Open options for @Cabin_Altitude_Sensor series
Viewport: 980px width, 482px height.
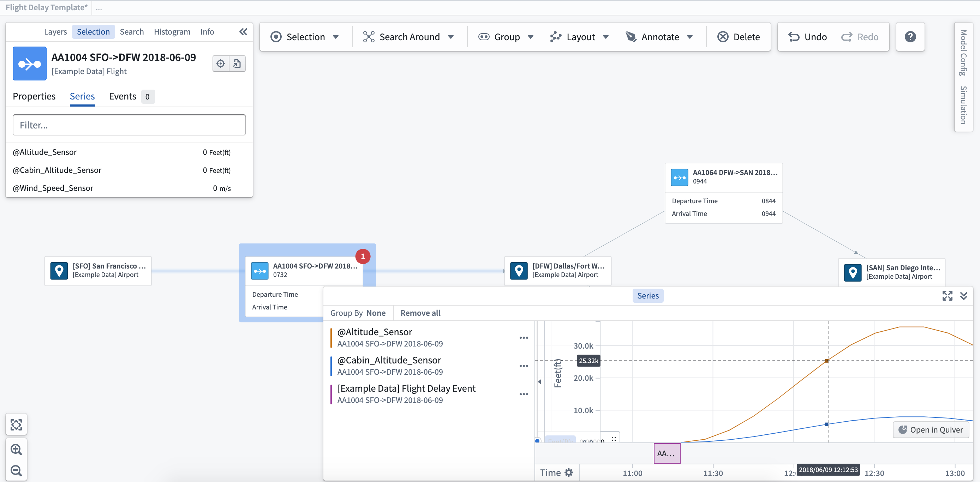[524, 366]
